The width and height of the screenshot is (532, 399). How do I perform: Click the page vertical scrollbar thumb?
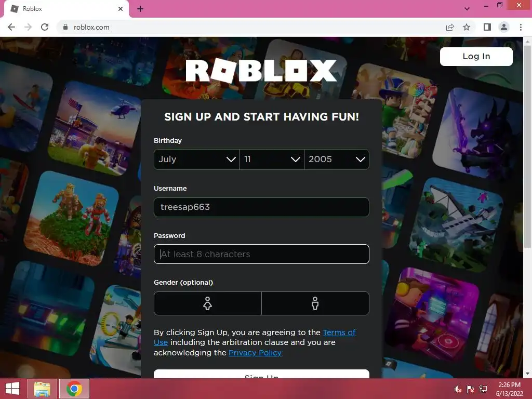click(x=527, y=146)
